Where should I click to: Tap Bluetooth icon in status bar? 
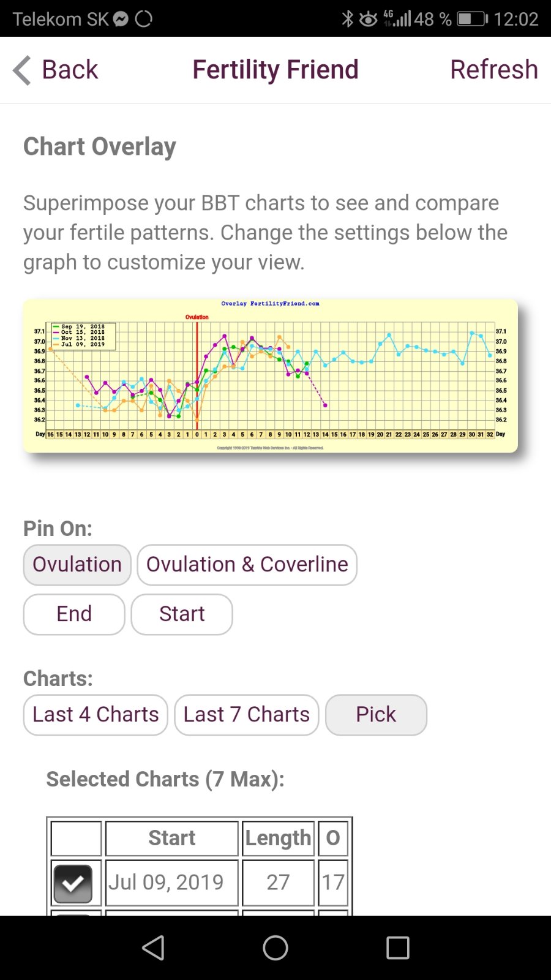[x=348, y=19]
